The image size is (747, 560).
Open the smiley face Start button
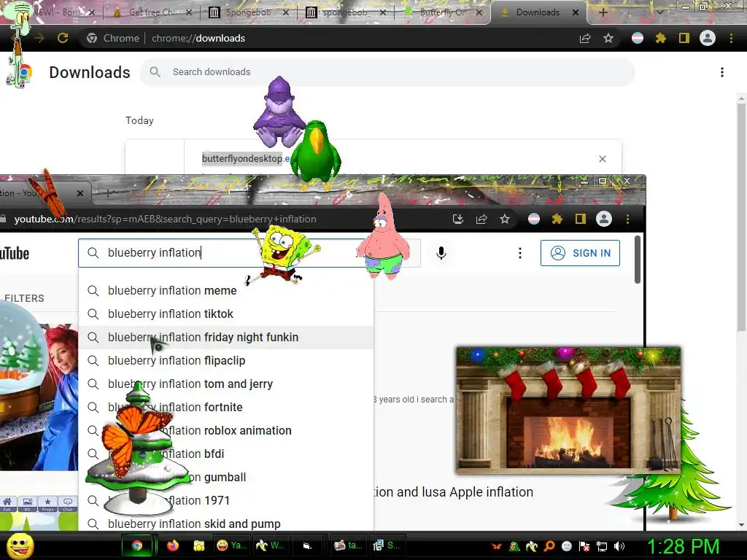(x=20, y=545)
